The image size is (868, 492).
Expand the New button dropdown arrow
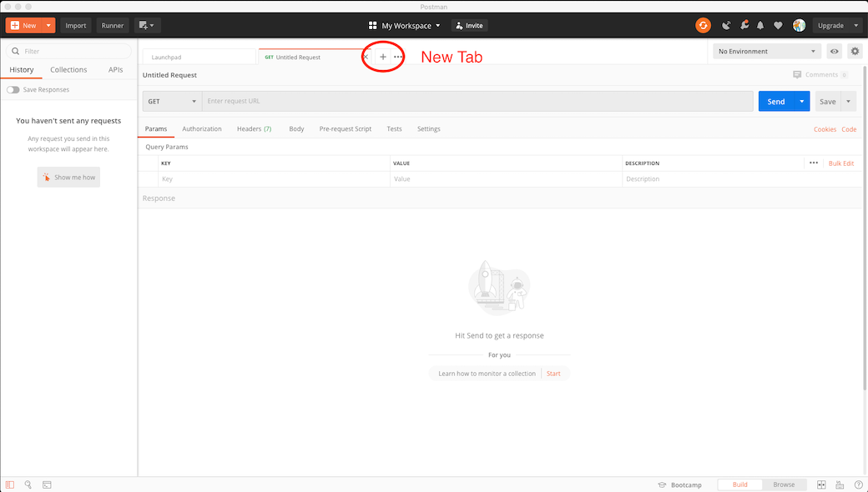click(48, 25)
